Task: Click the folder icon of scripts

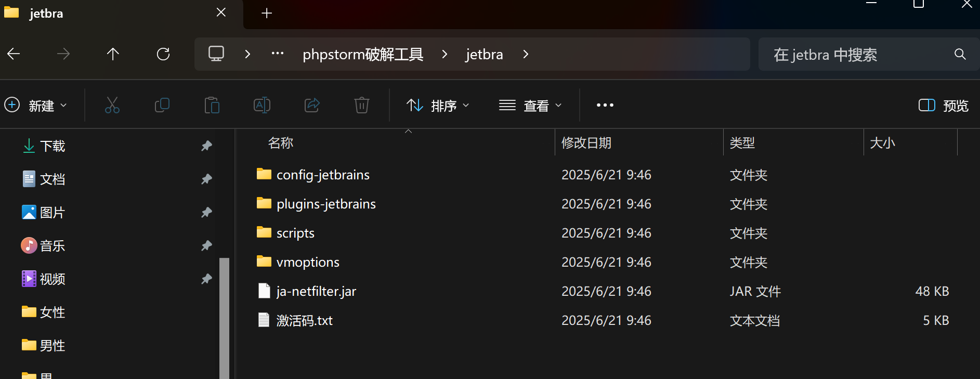Action: tap(264, 232)
